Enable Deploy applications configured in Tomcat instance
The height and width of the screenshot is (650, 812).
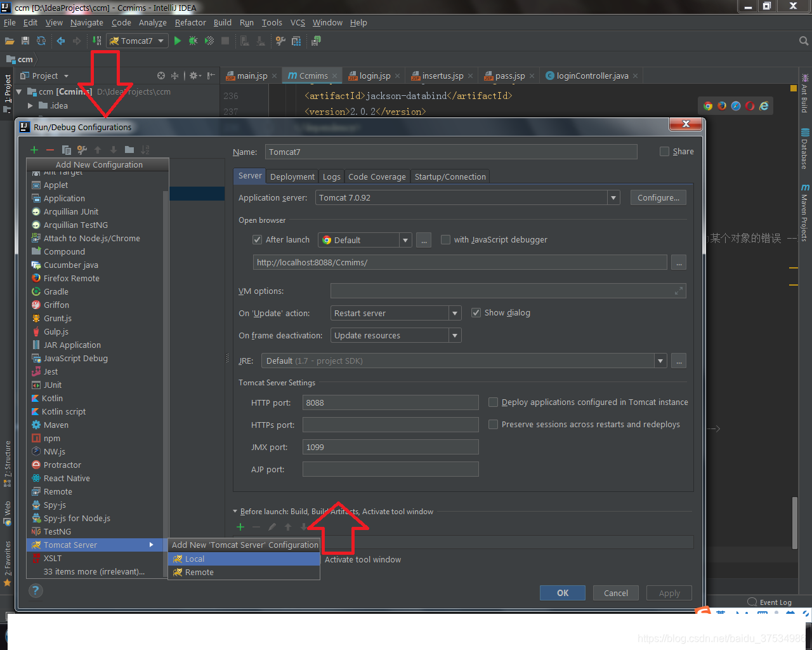(x=493, y=402)
